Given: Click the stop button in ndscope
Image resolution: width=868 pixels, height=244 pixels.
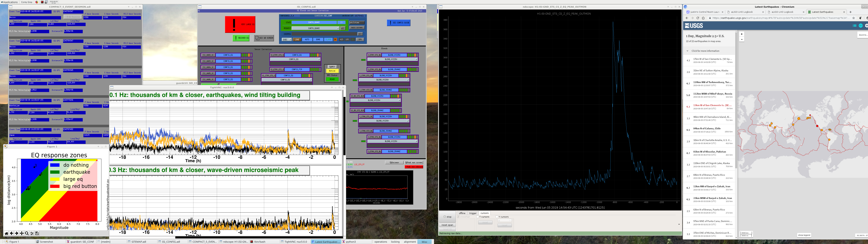Looking at the screenshot, I should pyautogui.click(x=448, y=217).
